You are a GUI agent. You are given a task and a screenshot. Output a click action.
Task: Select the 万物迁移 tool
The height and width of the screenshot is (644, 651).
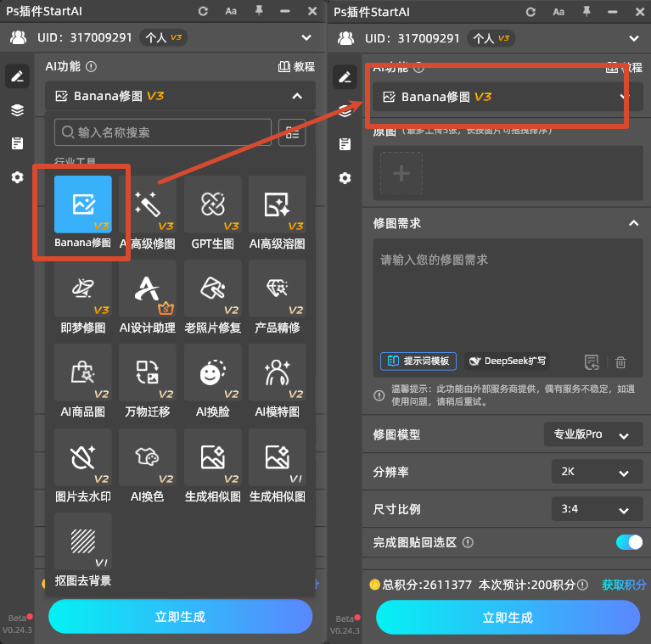point(148,372)
